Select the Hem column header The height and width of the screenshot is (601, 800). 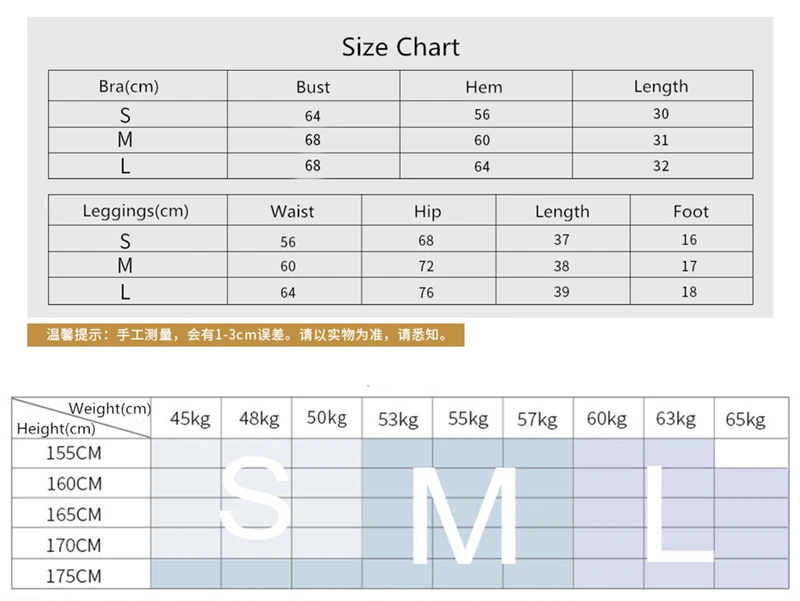point(484,87)
